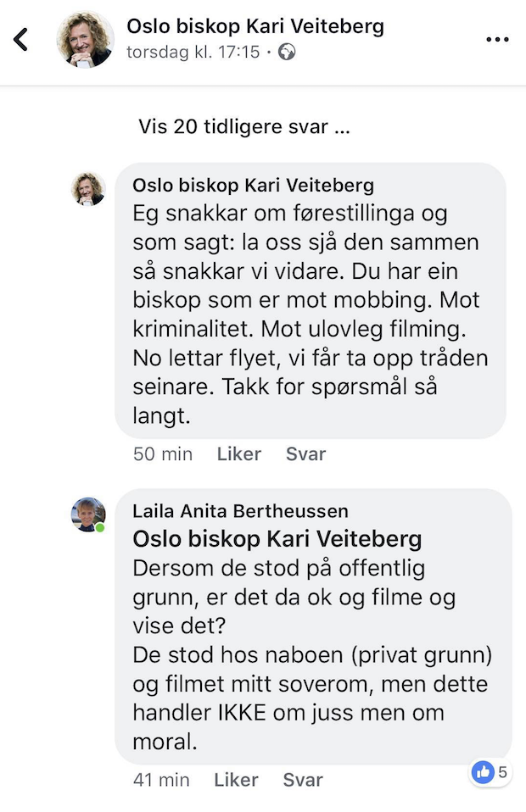
Task: Expand 'Vis 20 tidligere svar' replies
Action: click(244, 127)
